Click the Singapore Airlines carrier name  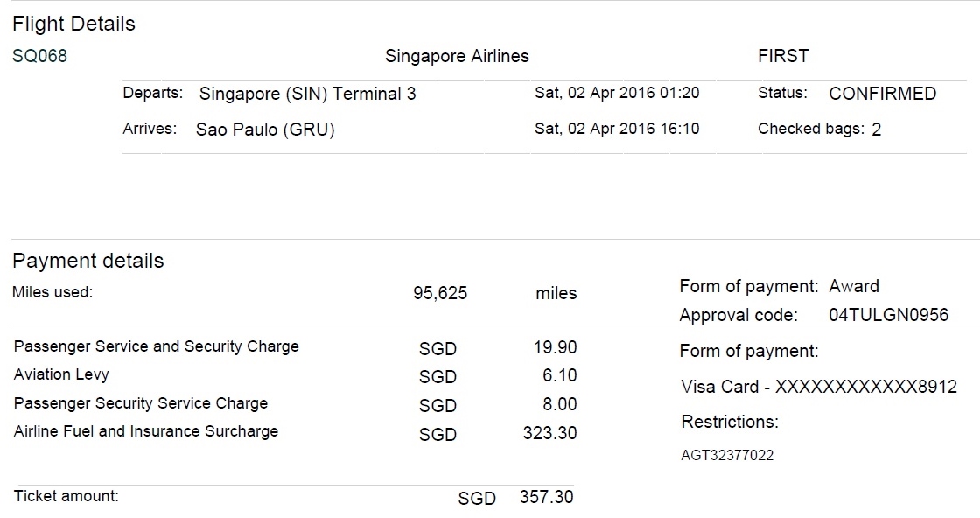pos(457,56)
